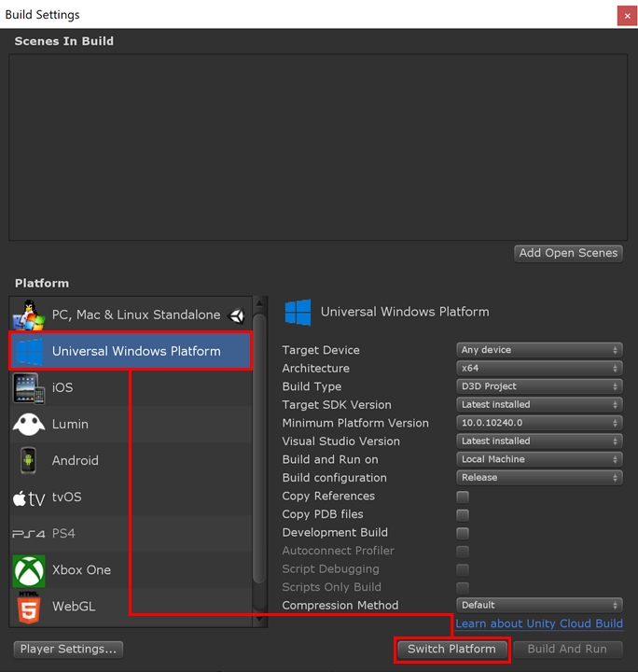Select the Android platform row
The height and width of the screenshot is (672, 638).
pos(131,461)
